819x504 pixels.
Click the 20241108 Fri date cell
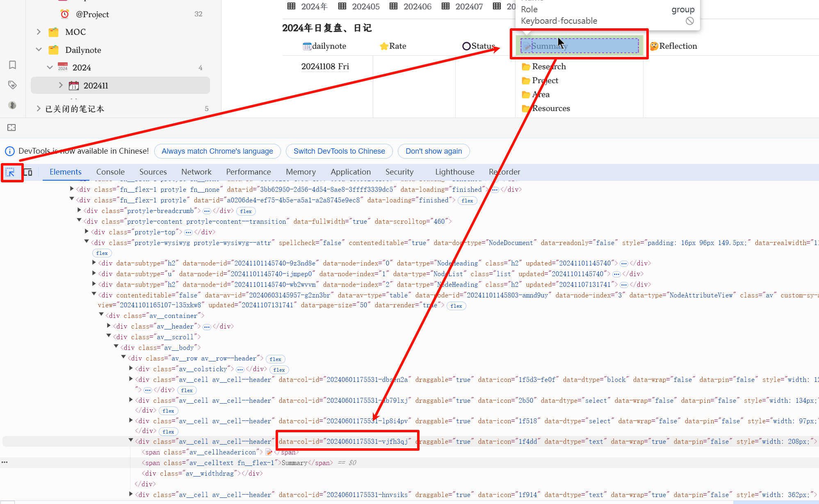(x=325, y=66)
